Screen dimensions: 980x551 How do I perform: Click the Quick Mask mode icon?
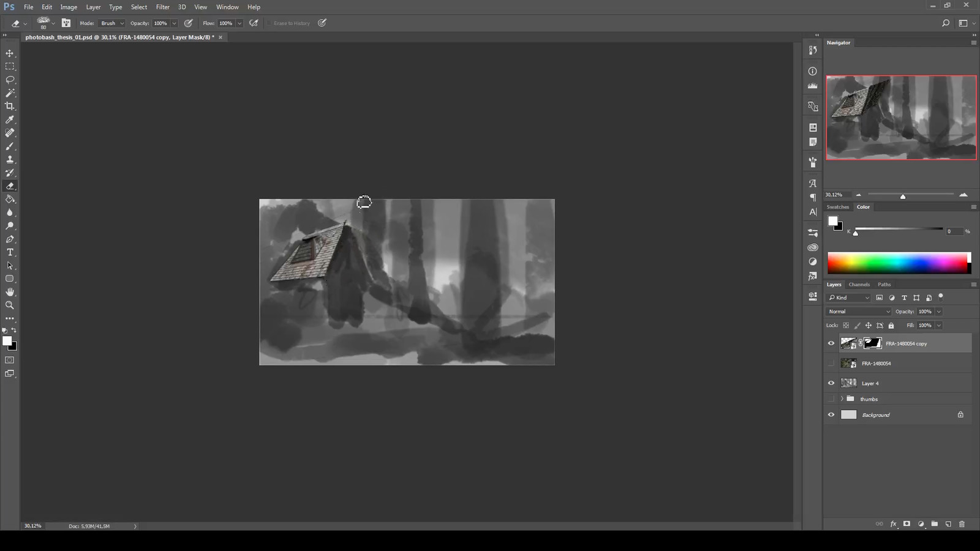10,360
